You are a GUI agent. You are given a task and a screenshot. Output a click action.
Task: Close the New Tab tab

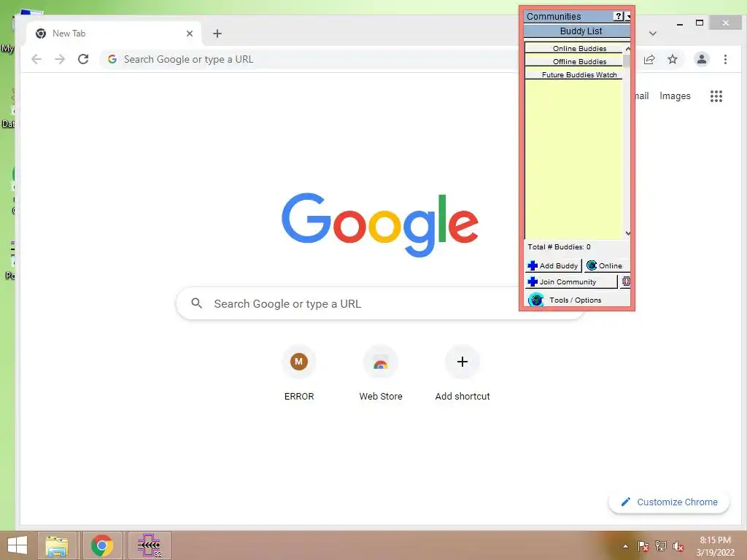pos(190,34)
